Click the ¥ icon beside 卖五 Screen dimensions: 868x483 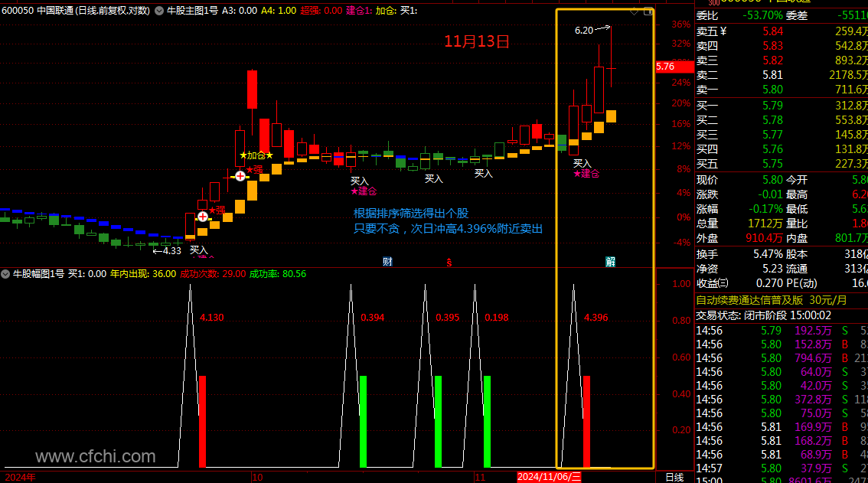[723, 31]
